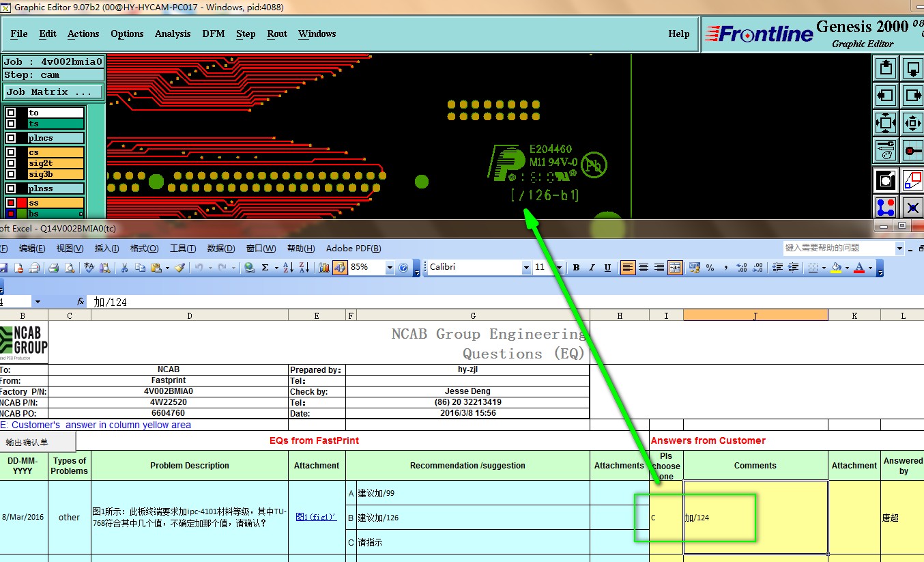Click Percent Style icon in Excel
This screenshot has height=562, width=924.
[710, 268]
